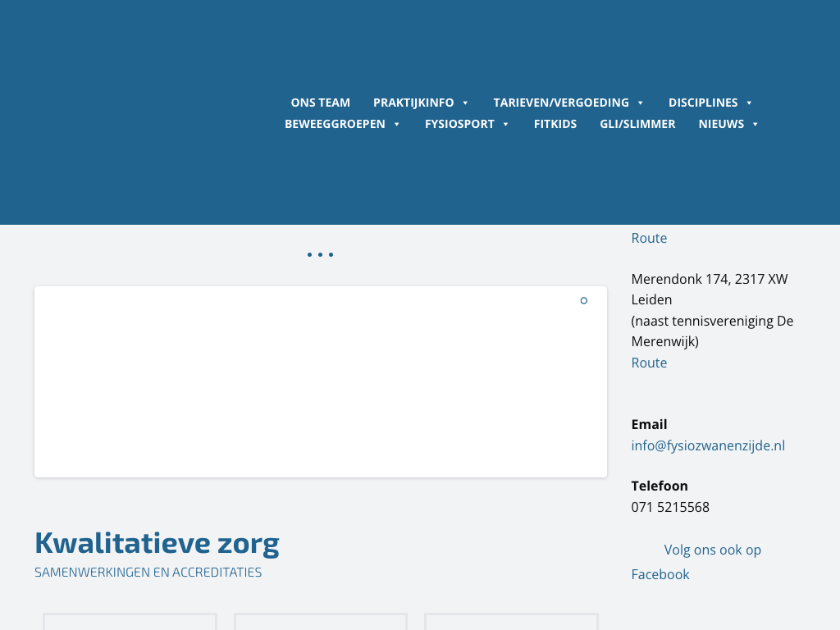Open the ONS TEAM menu item
Viewport: 840px width, 630px height.
[320, 103]
